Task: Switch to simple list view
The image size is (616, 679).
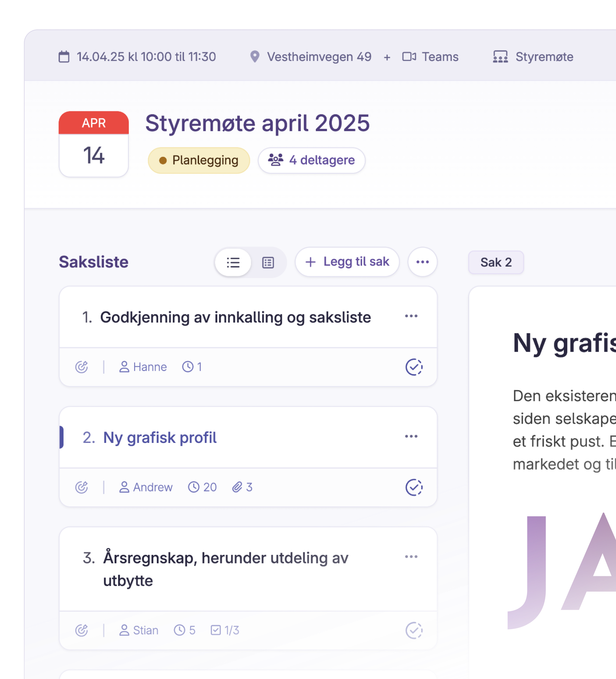Action: [233, 262]
